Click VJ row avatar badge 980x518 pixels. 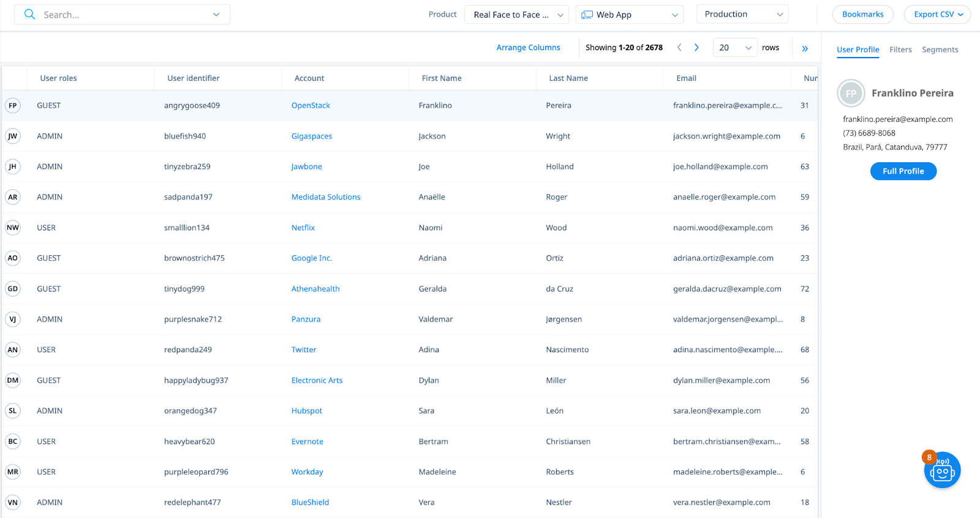(13, 319)
